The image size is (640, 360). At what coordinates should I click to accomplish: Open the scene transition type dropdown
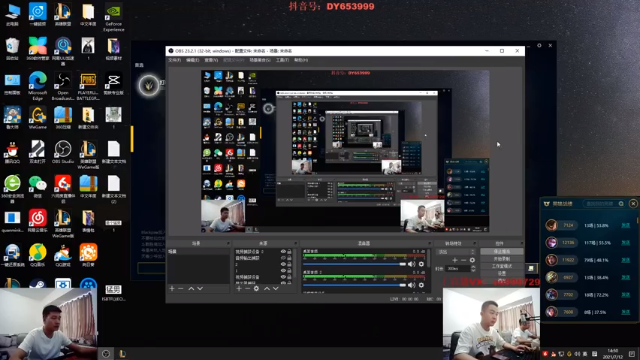[456, 252]
